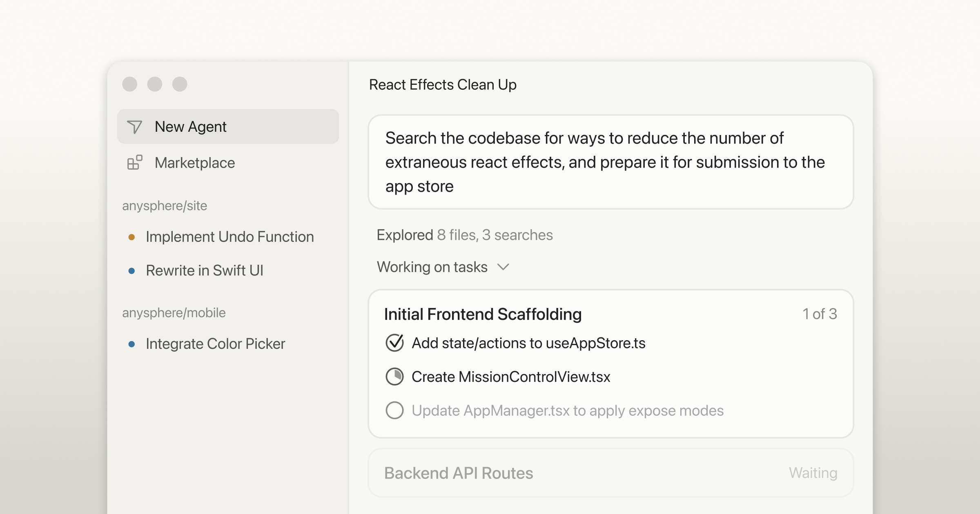Image resolution: width=980 pixels, height=514 pixels.
Task: Click the anysphere/site repository label
Action: point(165,206)
